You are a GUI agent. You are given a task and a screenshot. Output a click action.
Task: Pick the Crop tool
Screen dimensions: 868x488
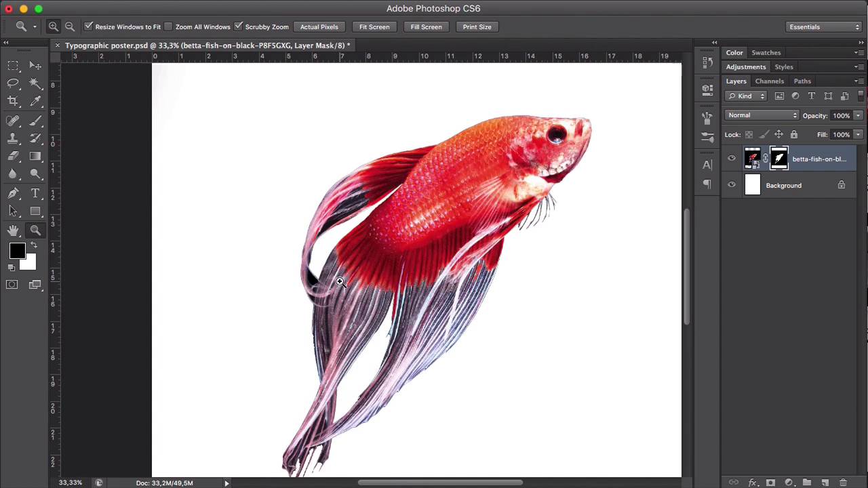coord(13,101)
